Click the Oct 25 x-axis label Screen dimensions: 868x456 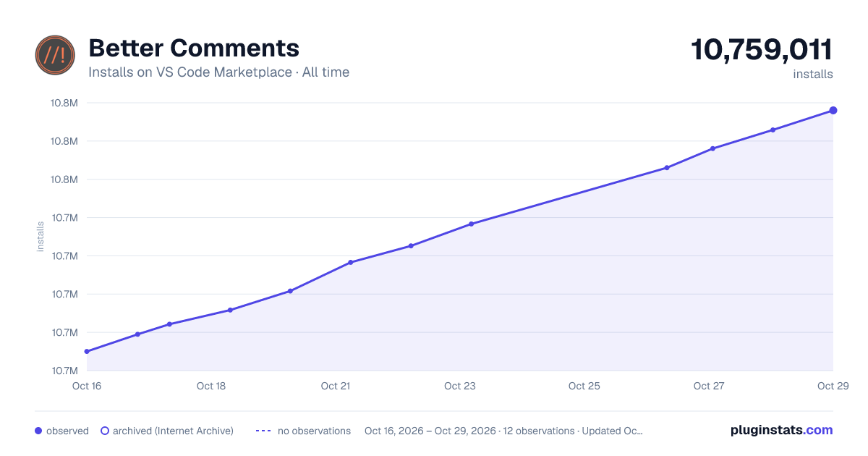[x=584, y=386]
